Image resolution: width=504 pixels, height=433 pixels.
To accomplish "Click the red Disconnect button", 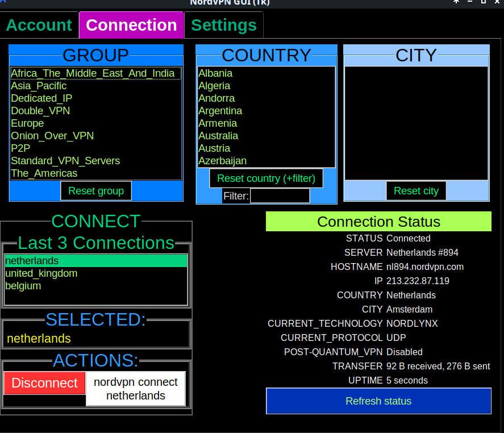I will 45,383.
